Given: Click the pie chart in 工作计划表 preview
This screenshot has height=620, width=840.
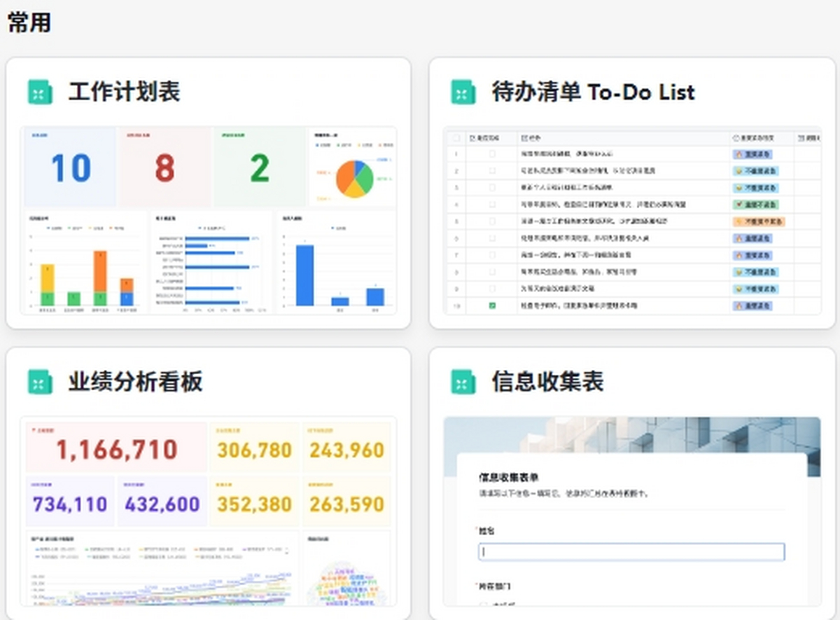Looking at the screenshot, I should (x=355, y=179).
